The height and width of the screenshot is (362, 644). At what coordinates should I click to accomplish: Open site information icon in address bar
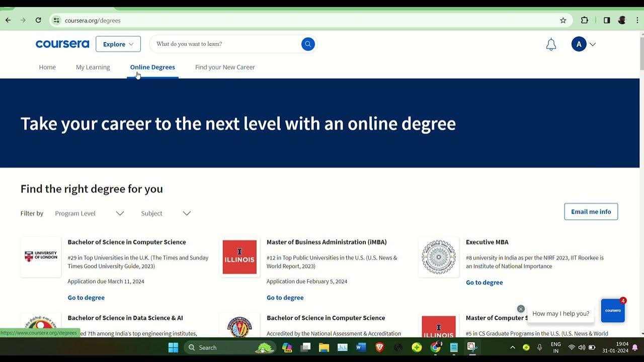click(56, 21)
